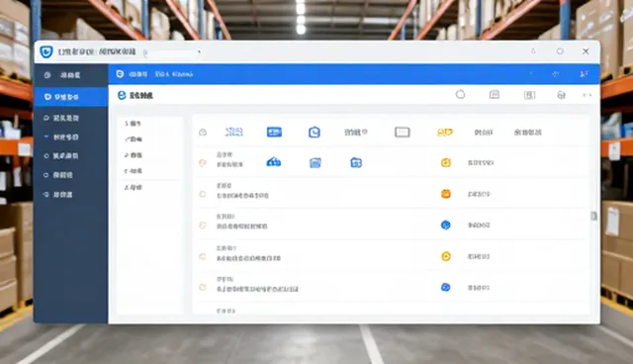Click the blue status icon in the third list row
Image resolution: width=633 pixels, height=364 pixels.
(446, 225)
